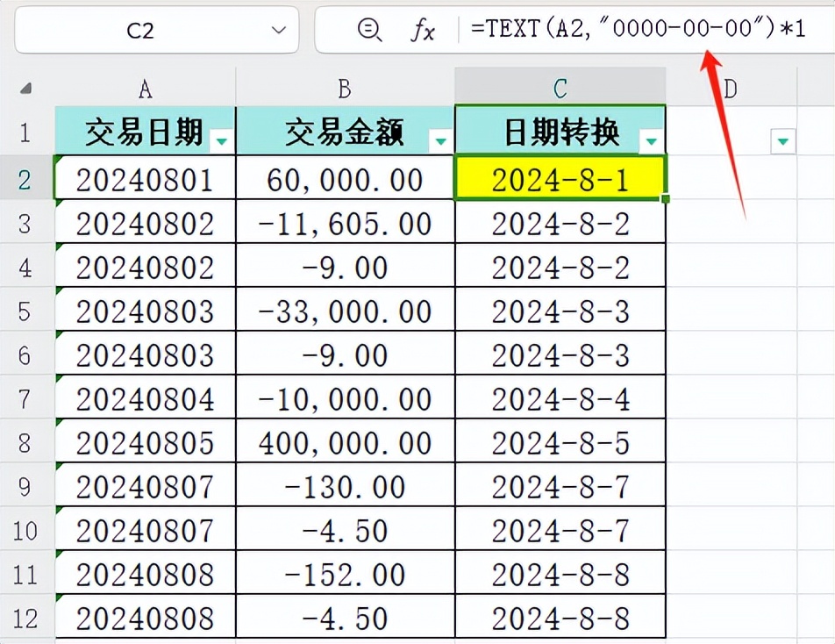Select cell A12 with 20240808
The height and width of the screenshot is (644, 835).
[x=145, y=616]
